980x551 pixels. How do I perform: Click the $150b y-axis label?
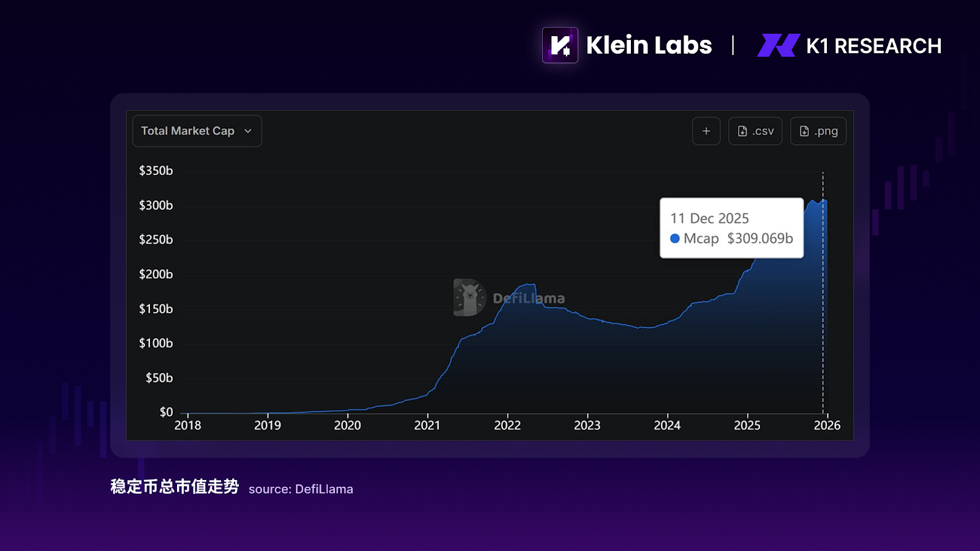coord(156,309)
